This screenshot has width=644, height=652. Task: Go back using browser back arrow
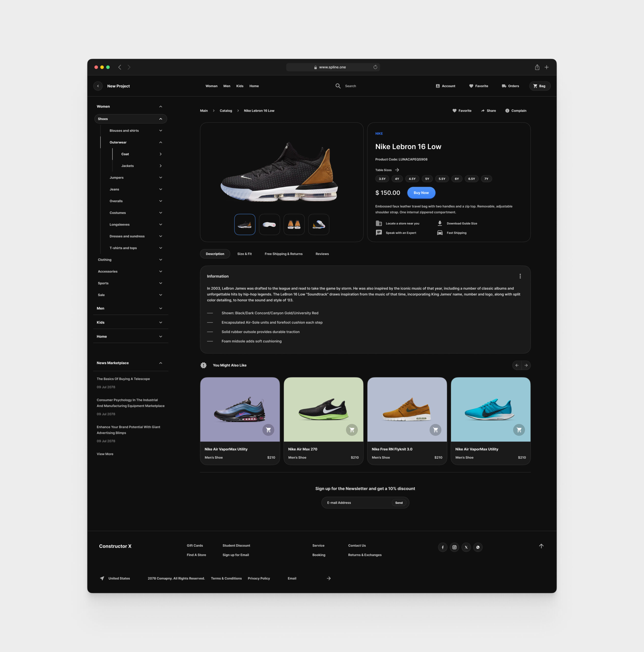pos(120,67)
